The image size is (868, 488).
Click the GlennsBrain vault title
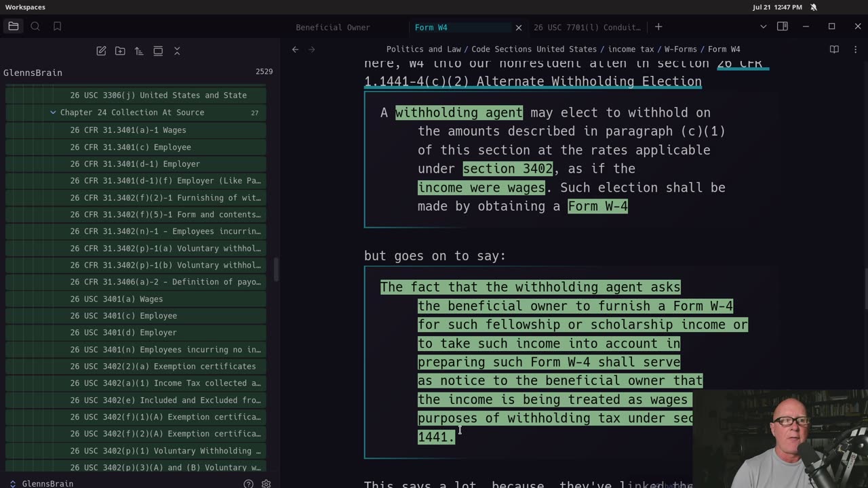[33, 73]
